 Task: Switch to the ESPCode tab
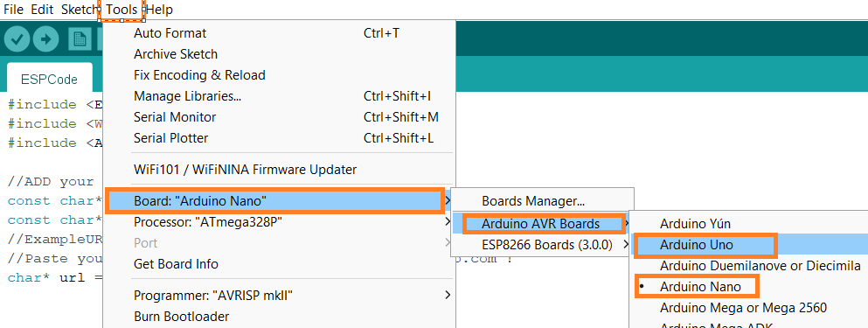[x=49, y=80]
